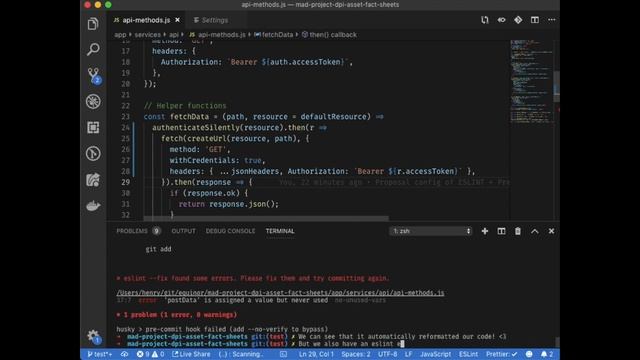
Task: Click the terminal icon in the status bar
Action: (x=283, y=354)
